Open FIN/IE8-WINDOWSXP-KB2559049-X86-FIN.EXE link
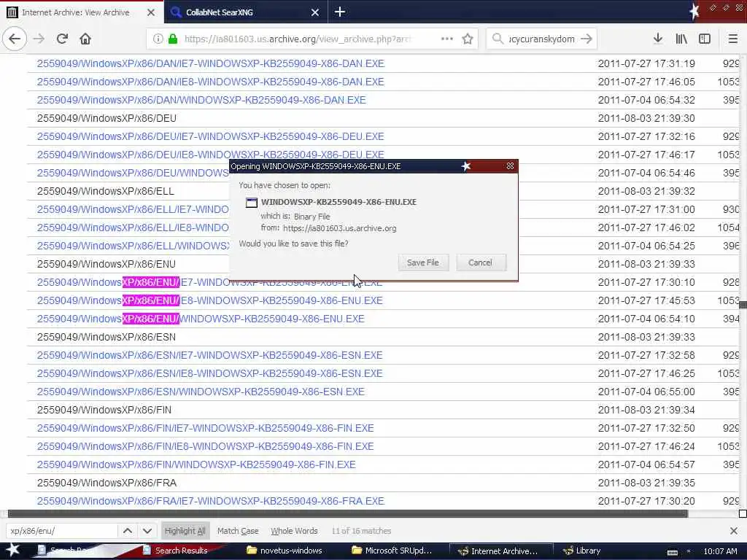Image resolution: width=747 pixels, height=560 pixels. click(x=205, y=446)
